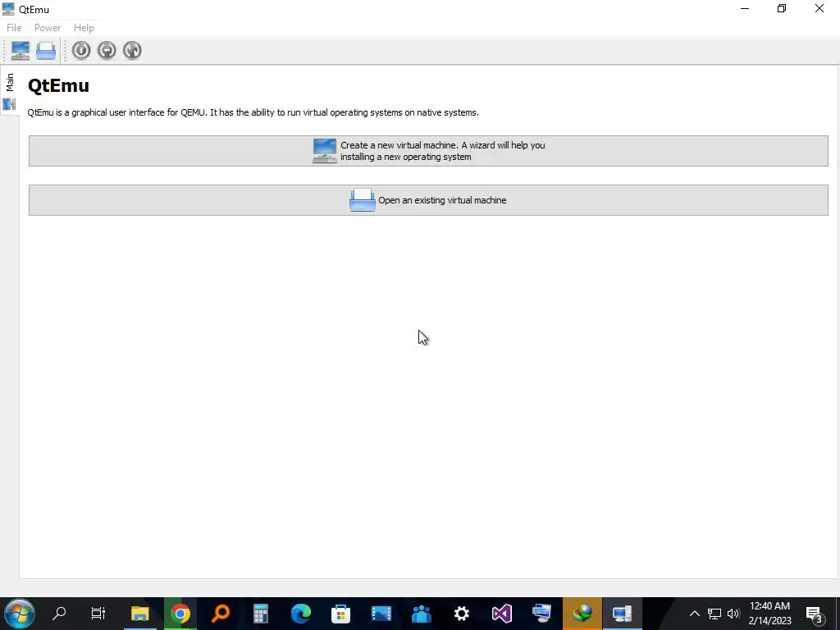Viewport: 840px width, 630px height.
Task: Click the volume speaker tray icon
Action: (733, 614)
